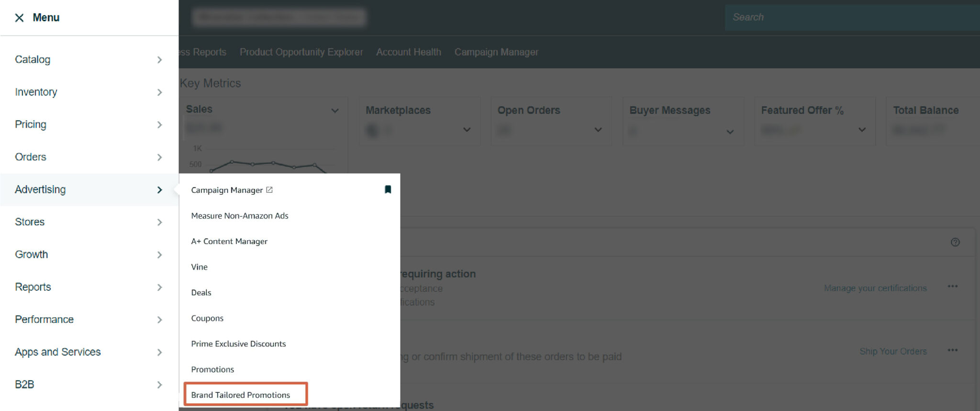This screenshot has width=980, height=411.
Task: Open the three-dot menu beside Ship Your Orders
Action: pos(953,350)
